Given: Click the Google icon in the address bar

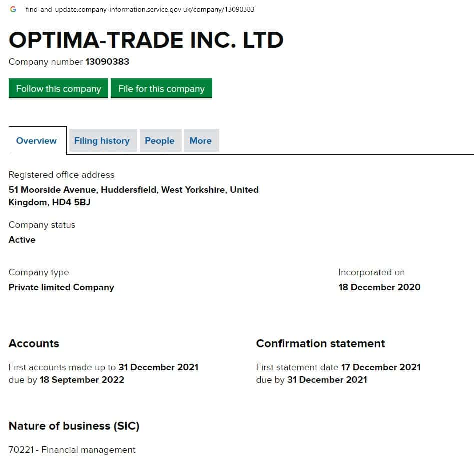Looking at the screenshot, I should [x=13, y=9].
